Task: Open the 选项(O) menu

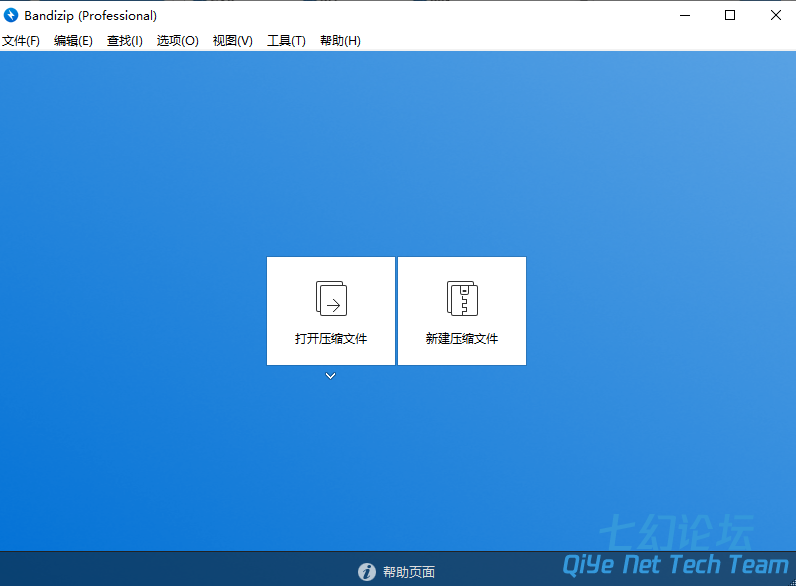Action: 178,41
